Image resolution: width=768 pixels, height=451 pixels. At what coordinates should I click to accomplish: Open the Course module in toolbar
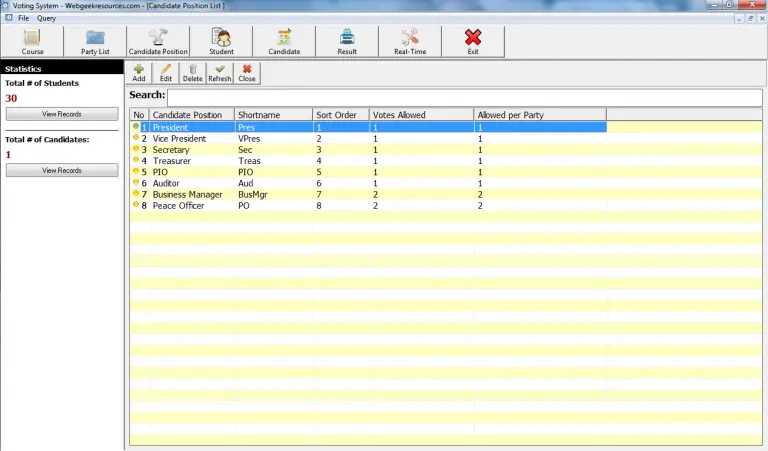[x=32, y=41]
